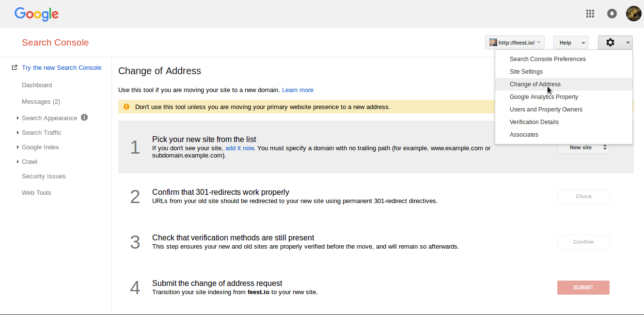Screen dimensions: 644x315
Task: Click the Pick your new site from the list heading
Action: [x=204, y=139]
